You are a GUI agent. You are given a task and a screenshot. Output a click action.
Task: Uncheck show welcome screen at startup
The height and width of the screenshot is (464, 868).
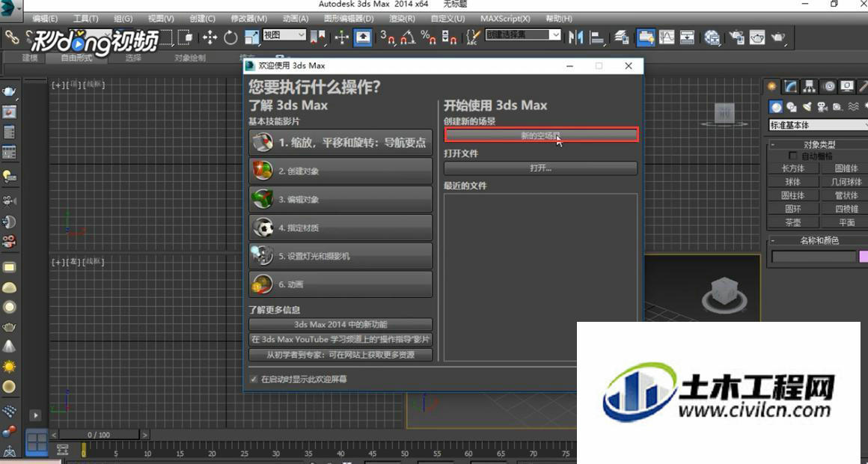click(x=254, y=379)
